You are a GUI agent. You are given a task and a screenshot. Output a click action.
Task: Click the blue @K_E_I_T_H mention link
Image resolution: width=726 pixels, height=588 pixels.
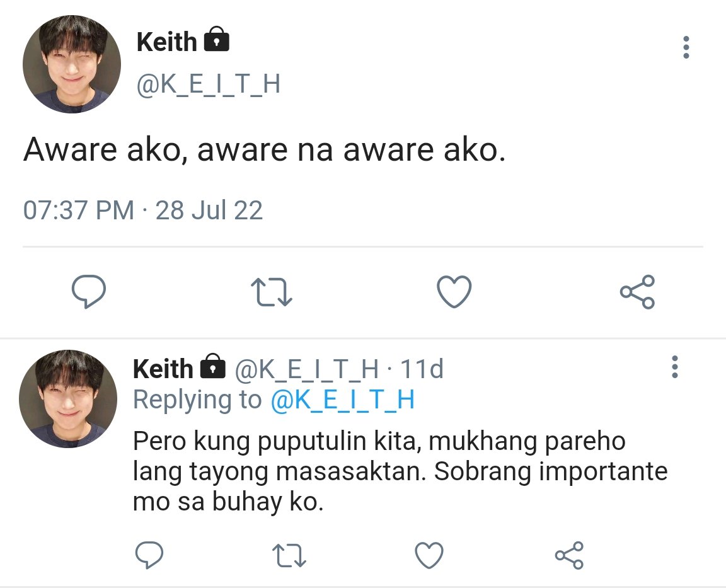pyautogui.click(x=343, y=400)
